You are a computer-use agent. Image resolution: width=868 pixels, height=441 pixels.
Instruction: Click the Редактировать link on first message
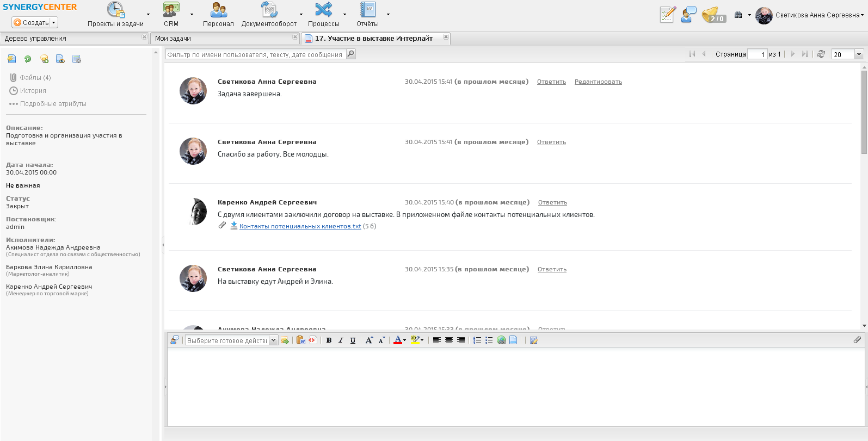click(x=598, y=82)
